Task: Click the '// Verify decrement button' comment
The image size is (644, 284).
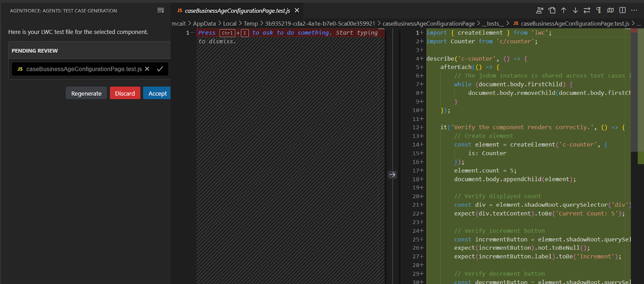Action: coord(500,274)
